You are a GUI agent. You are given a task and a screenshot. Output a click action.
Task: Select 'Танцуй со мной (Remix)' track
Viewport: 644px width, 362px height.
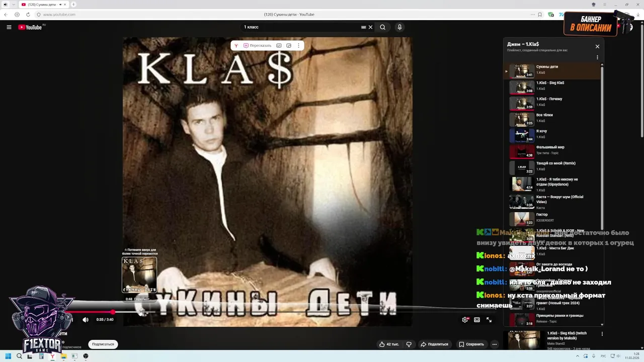552,167
